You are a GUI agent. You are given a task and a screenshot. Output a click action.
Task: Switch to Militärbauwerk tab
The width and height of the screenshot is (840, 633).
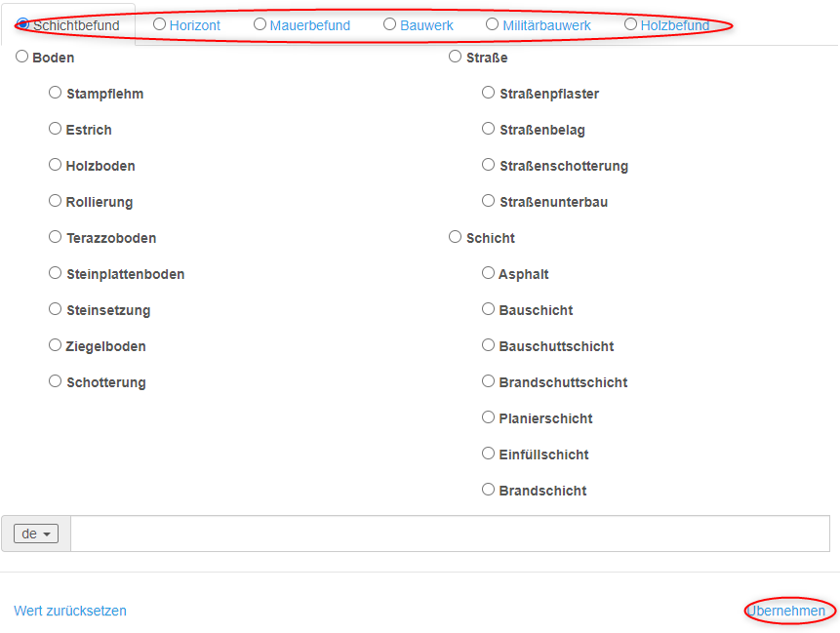[x=538, y=24]
